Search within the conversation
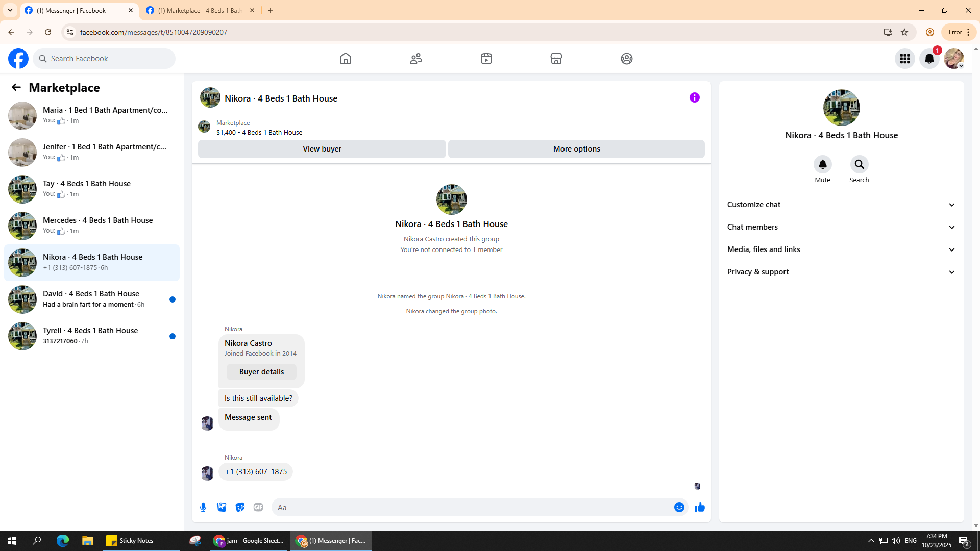This screenshot has width=980, height=551. [x=859, y=165]
